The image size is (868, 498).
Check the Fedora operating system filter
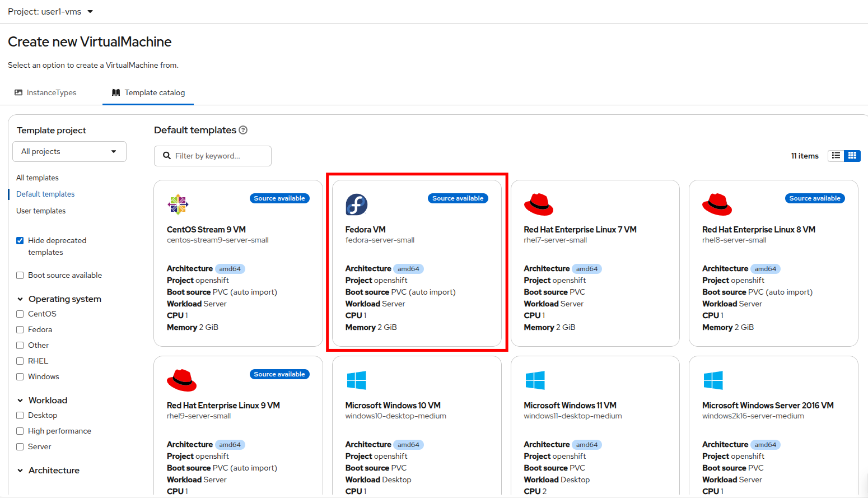(20, 330)
